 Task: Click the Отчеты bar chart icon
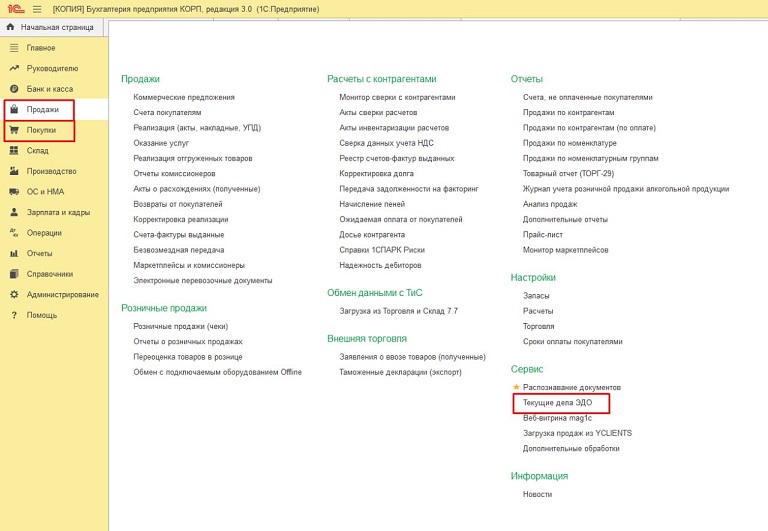pos(14,253)
